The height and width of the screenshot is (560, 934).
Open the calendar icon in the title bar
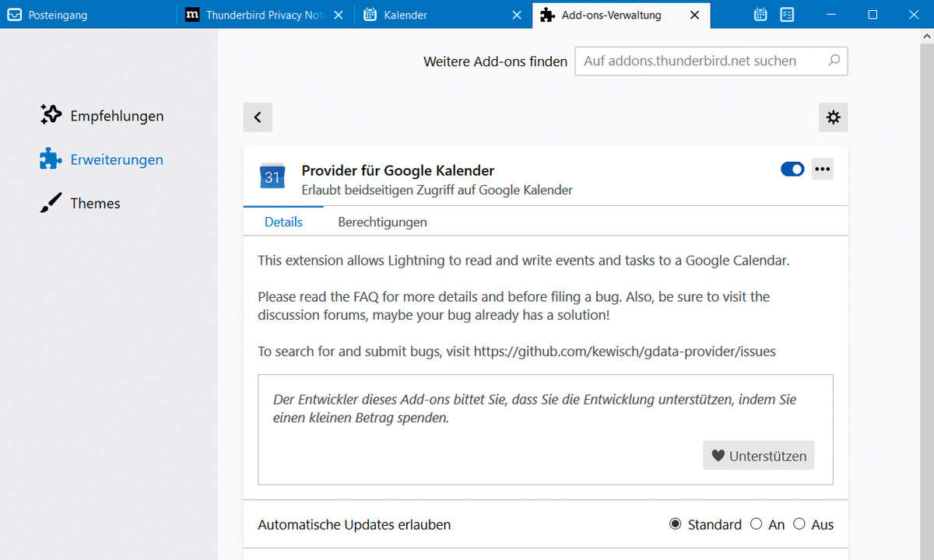pyautogui.click(x=761, y=14)
